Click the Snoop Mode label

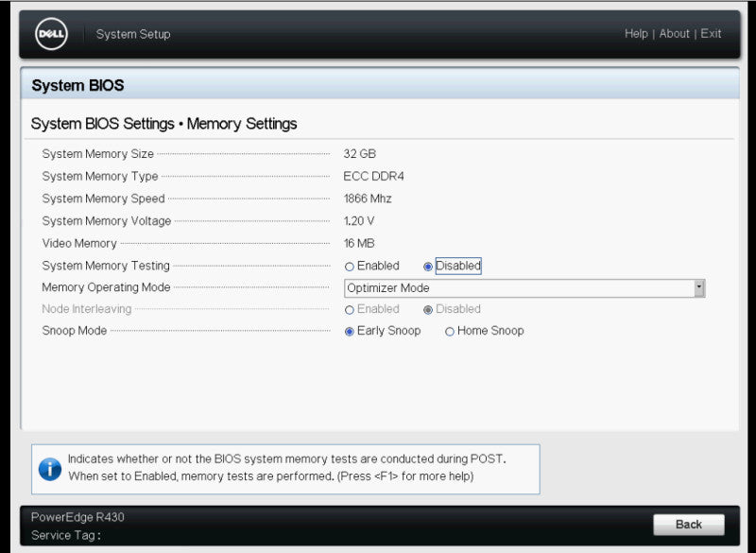pyautogui.click(x=75, y=331)
